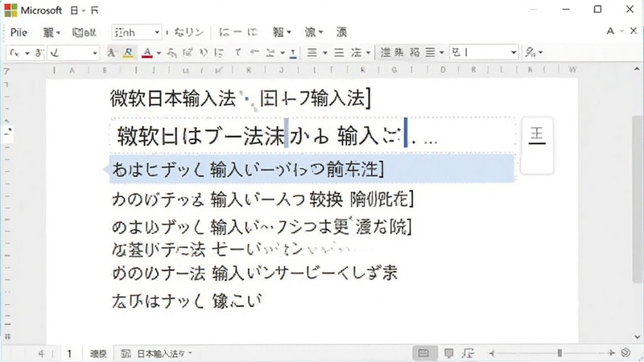Screen dimensions: 644x362
Task: Open the wide combo box at the toolbar's right
Action: click(484, 52)
